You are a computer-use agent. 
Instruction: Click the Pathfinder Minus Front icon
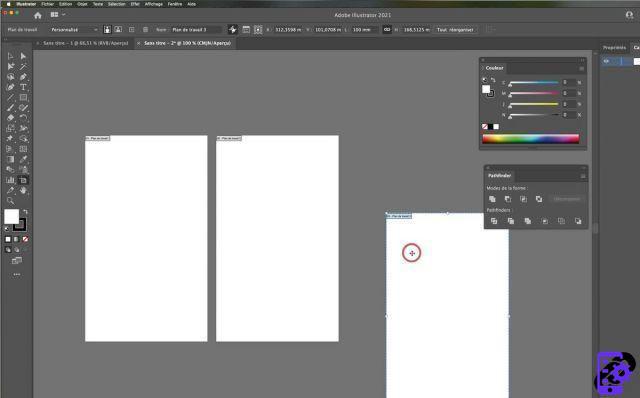[508, 199]
